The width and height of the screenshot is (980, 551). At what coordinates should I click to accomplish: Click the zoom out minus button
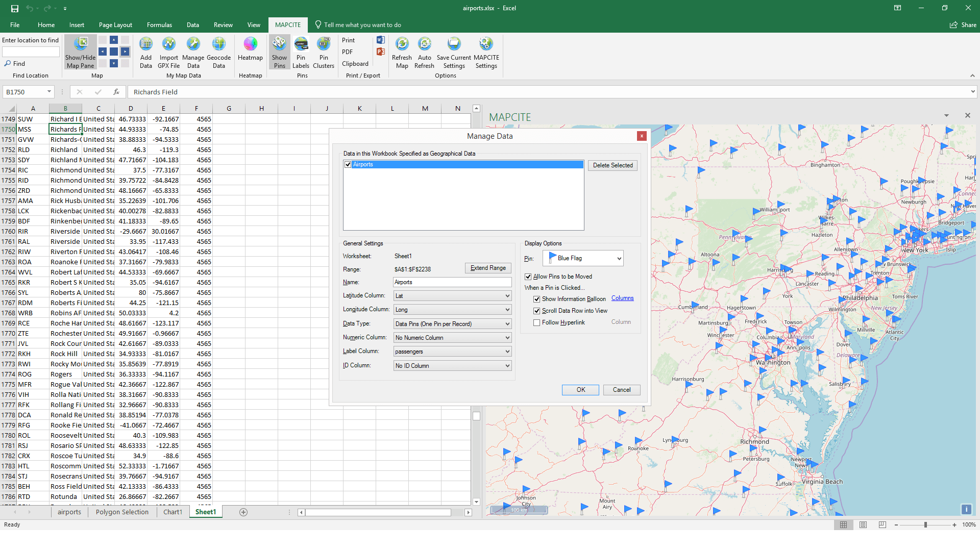pyautogui.click(x=896, y=524)
